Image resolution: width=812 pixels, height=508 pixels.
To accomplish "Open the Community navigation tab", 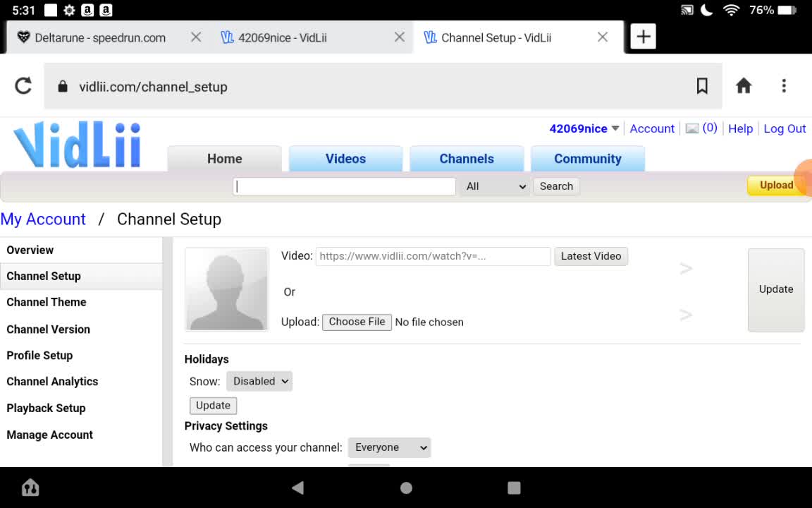I will 588,159.
